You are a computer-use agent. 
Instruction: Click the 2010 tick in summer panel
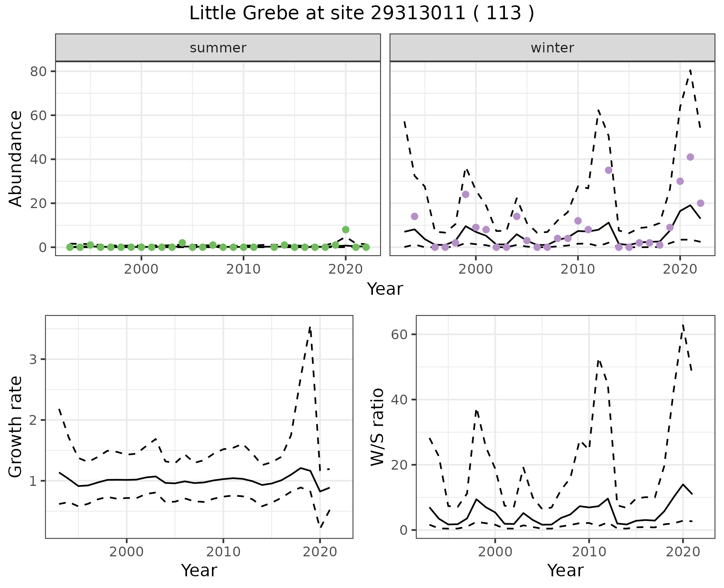point(243,269)
